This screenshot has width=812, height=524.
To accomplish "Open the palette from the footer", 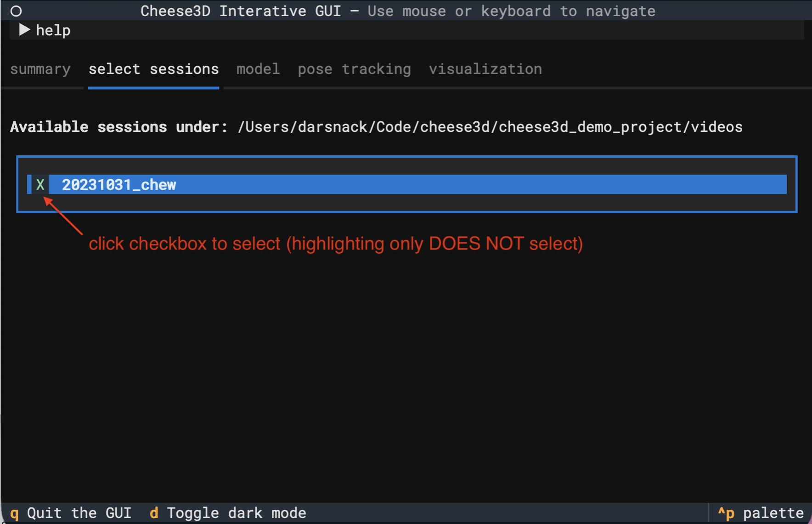I will 773,513.
